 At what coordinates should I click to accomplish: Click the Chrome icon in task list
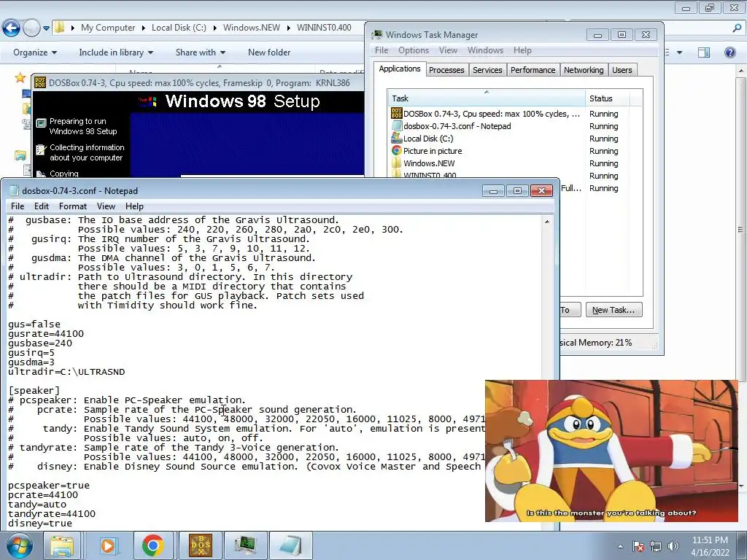396,151
